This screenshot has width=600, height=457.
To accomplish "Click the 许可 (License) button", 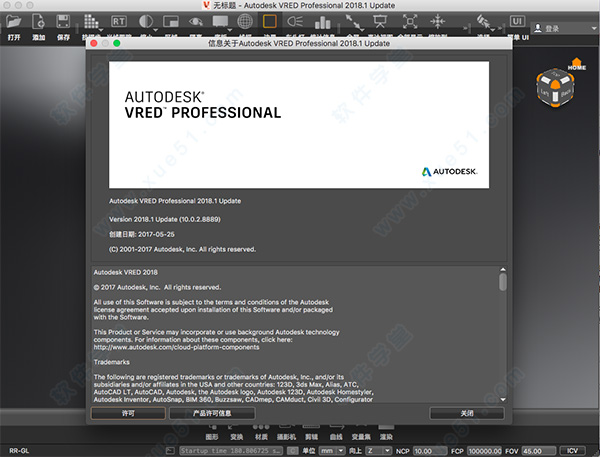I will (x=128, y=413).
